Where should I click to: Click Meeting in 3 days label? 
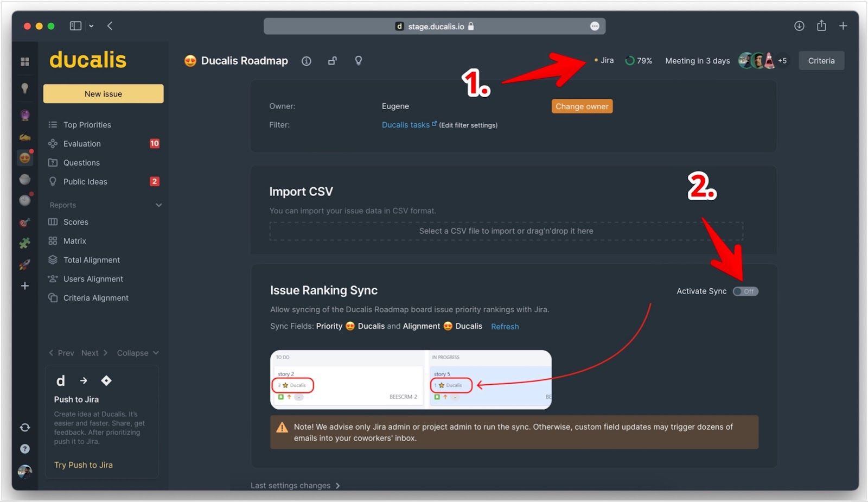(698, 61)
